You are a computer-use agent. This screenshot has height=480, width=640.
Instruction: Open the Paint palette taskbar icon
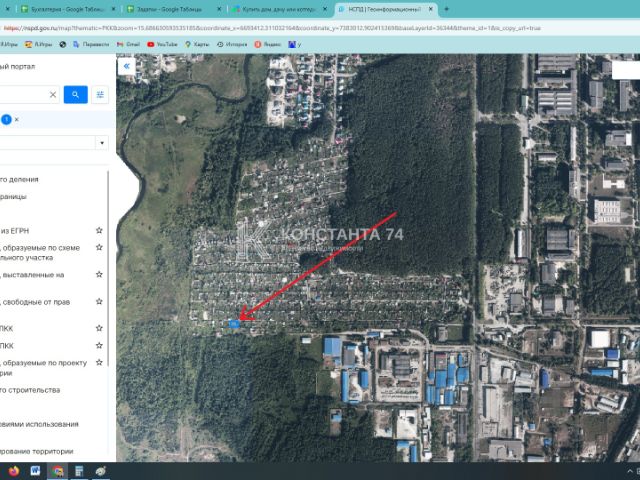(101, 471)
